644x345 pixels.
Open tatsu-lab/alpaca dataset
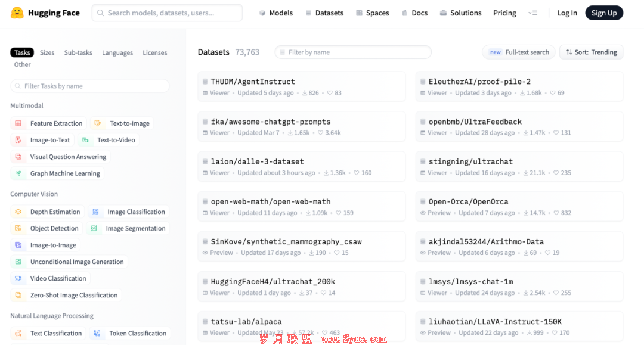coord(302,327)
